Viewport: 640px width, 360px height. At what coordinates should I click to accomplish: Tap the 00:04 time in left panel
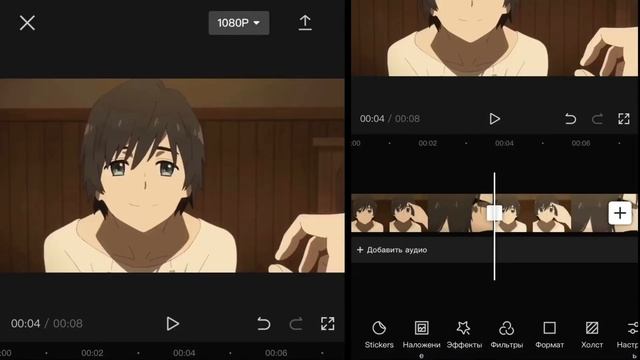click(x=25, y=324)
